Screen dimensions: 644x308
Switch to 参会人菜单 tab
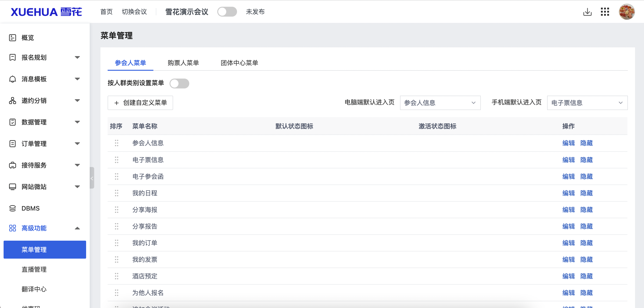coord(130,63)
